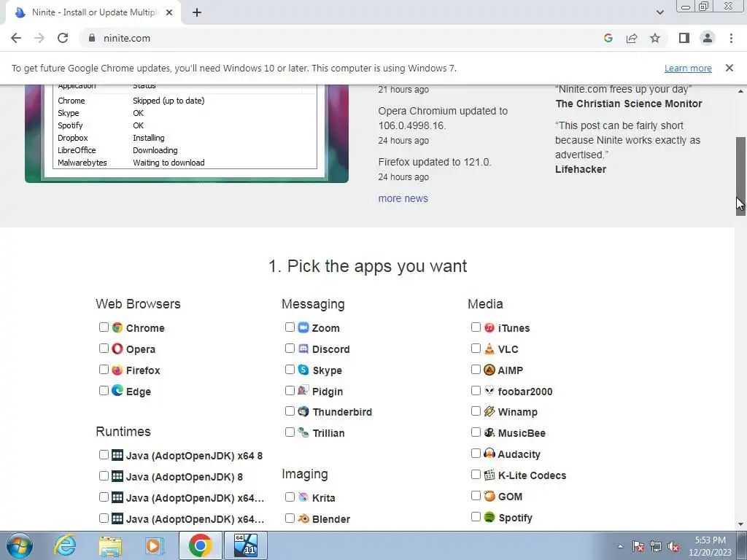747x560 pixels.
Task: Click the Chrome app icon in Web Browsers
Action: pyautogui.click(x=117, y=327)
